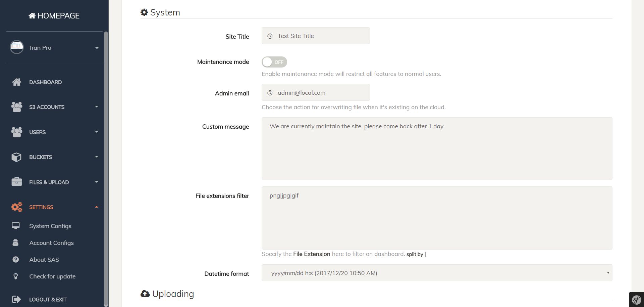Click the Buckets cube icon

pos(16,157)
